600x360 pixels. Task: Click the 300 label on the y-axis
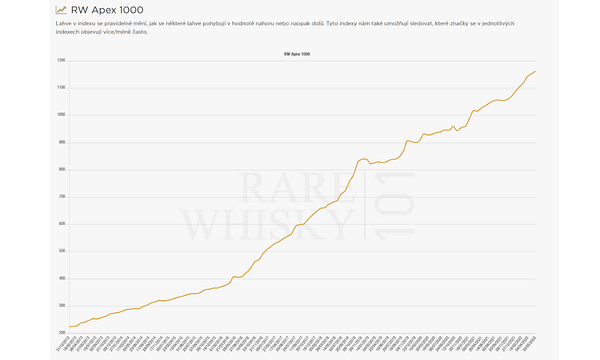62,306
